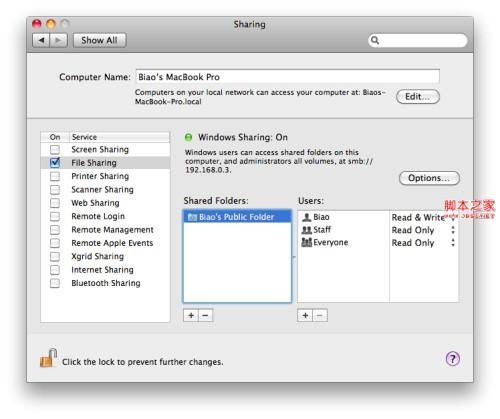This screenshot has width=500, height=419.
Task: Remove shared folder with minus button
Action: tap(206, 315)
